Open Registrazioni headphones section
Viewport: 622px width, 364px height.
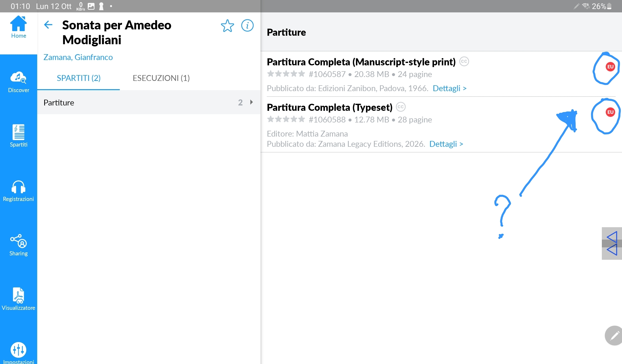pyautogui.click(x=18, y=191)
